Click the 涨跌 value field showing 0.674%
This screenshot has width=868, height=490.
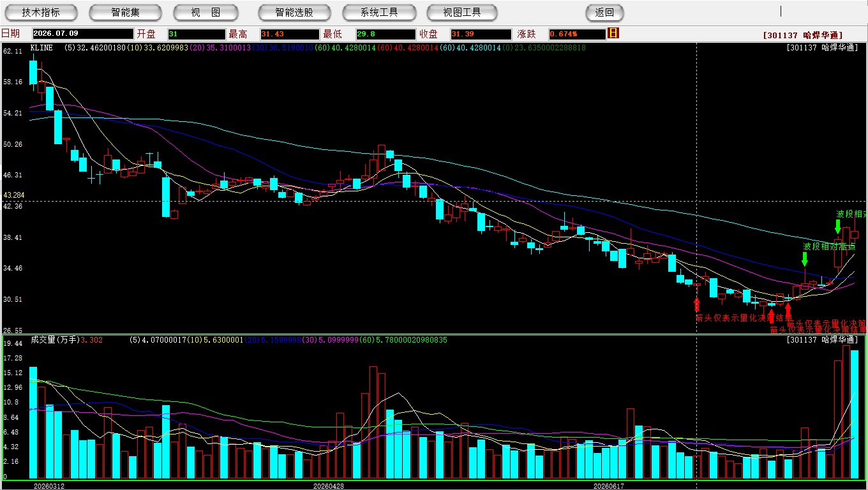pos(576,34)
